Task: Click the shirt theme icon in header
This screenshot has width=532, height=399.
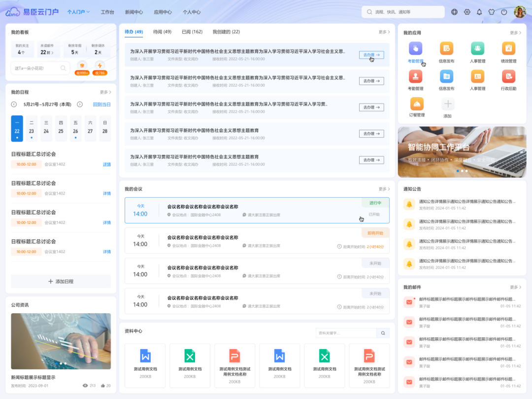Action: tap(492, 12)
